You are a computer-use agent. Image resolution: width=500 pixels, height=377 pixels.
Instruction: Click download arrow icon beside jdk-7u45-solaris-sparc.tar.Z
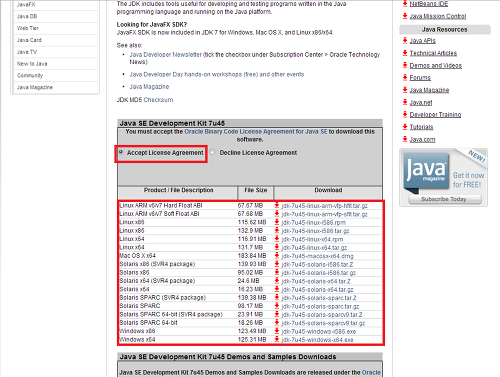[277, 297]
